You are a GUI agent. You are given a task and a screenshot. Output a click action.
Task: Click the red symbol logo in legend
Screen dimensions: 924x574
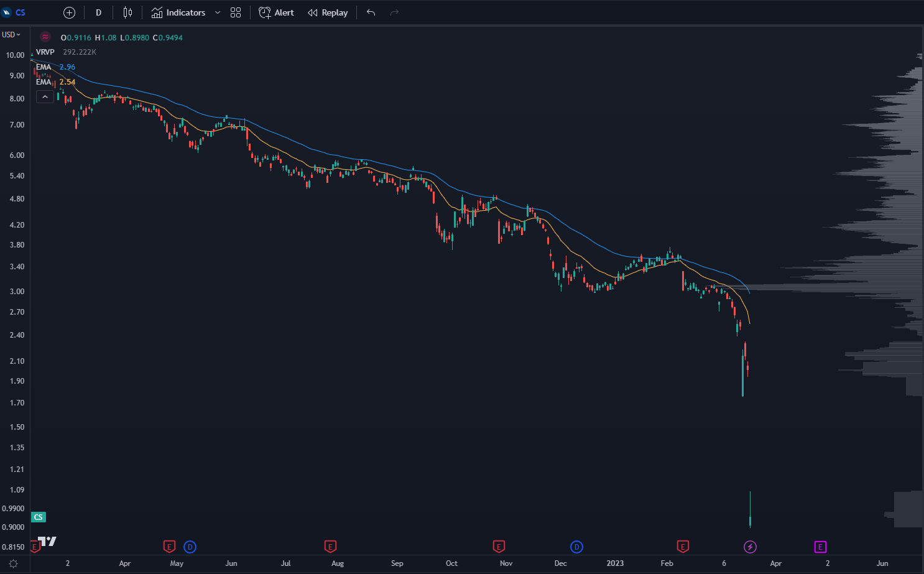(45, 37)
